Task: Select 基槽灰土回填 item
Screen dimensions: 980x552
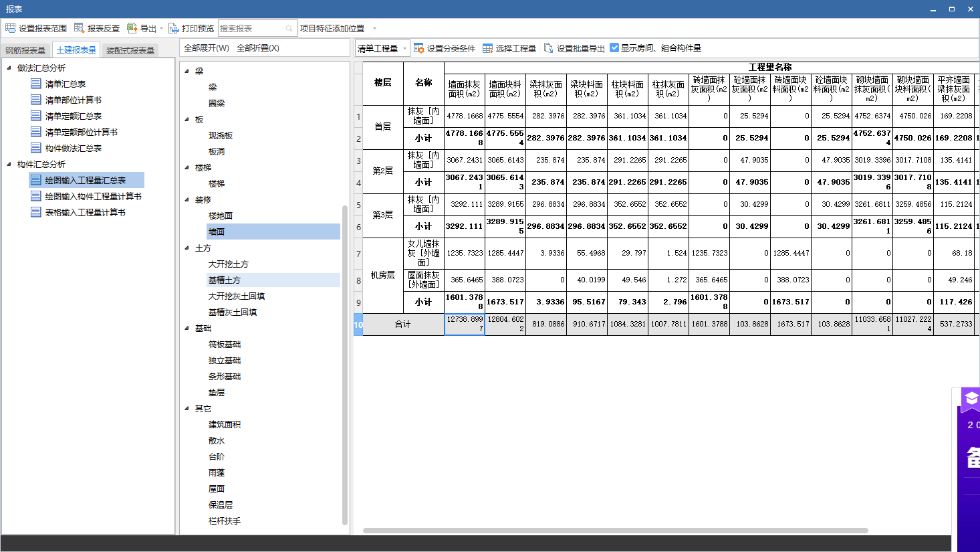Action: click(233, 312)
